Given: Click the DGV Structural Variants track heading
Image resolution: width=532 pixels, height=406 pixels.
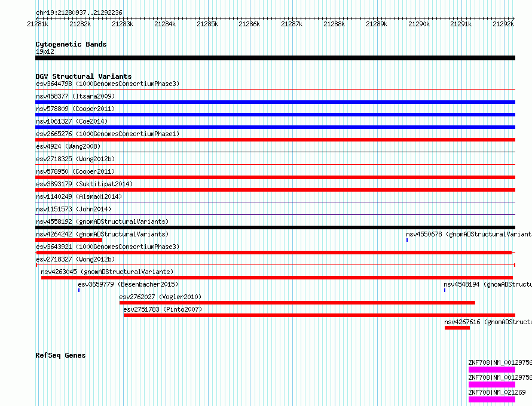Looking at the screenshot, I should click(84, 76).
